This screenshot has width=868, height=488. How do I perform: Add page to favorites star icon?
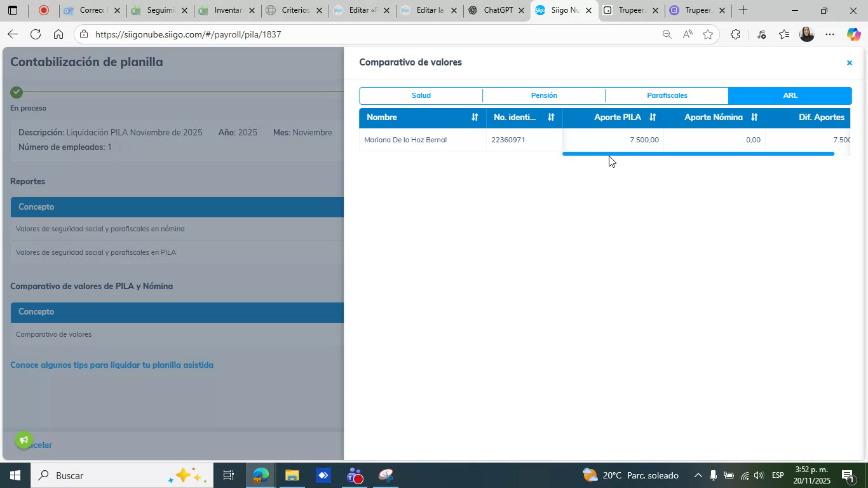(x=708, y=34)
